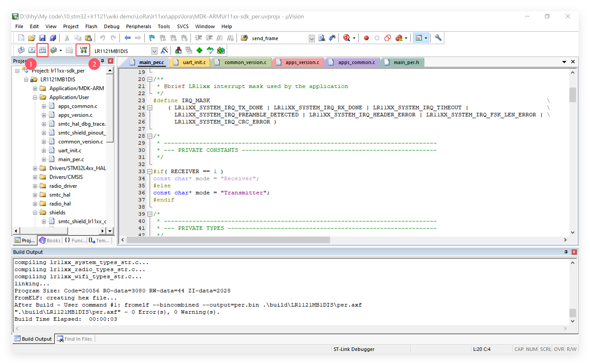Image resolution: width=590 pixels, height=364 pixels.
Task: Collapse the #if fold at line 33
Action: pos(150,171)
